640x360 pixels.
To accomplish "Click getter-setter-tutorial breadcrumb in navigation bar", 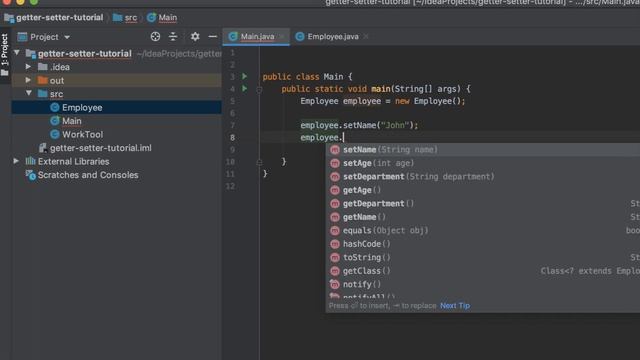I will [x=60, y=18].
